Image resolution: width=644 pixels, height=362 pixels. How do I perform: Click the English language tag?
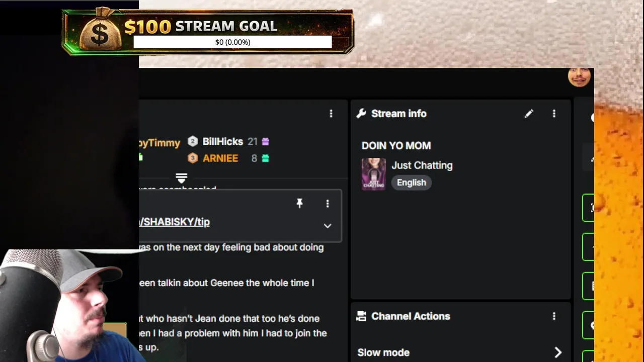point(411,183)
